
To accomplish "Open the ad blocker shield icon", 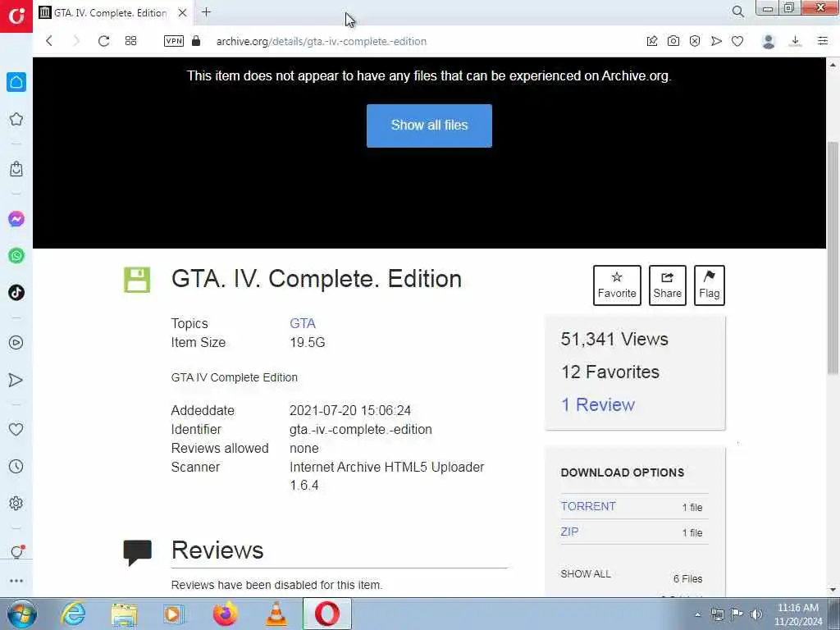I will coord(695,41).
